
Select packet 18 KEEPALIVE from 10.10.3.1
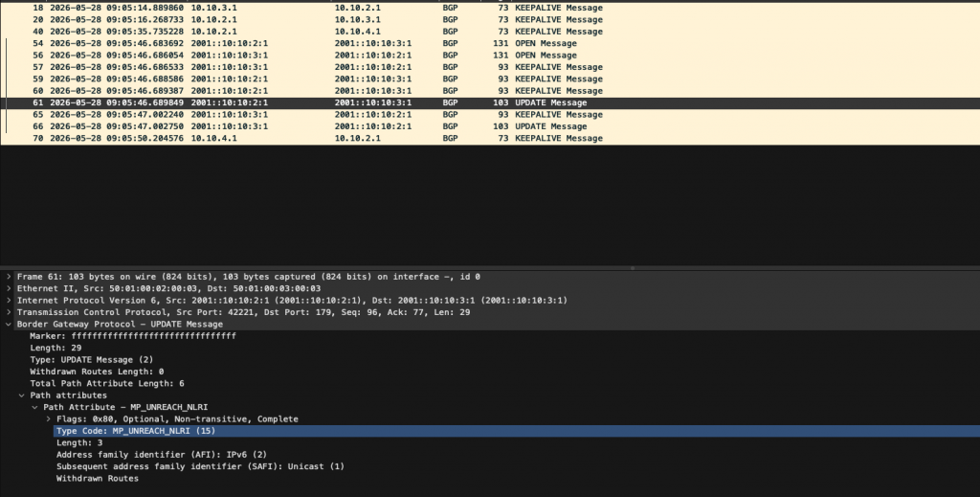tap(490, 8)
